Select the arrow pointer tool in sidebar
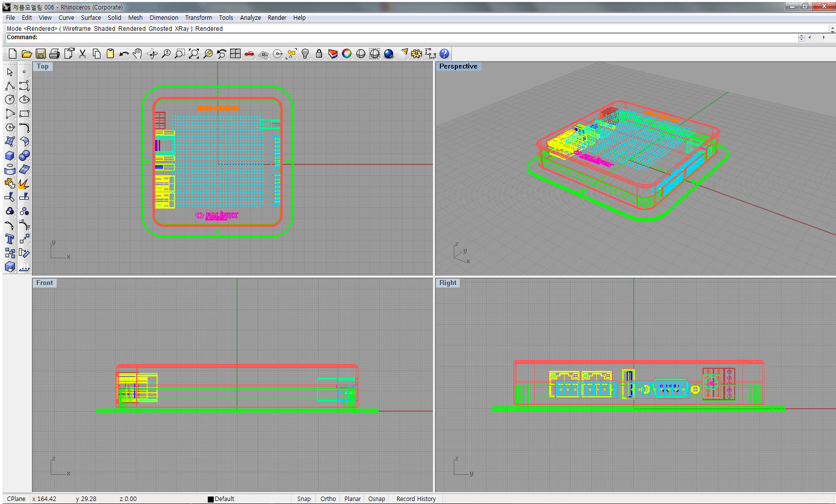 [x=10, y=72]
